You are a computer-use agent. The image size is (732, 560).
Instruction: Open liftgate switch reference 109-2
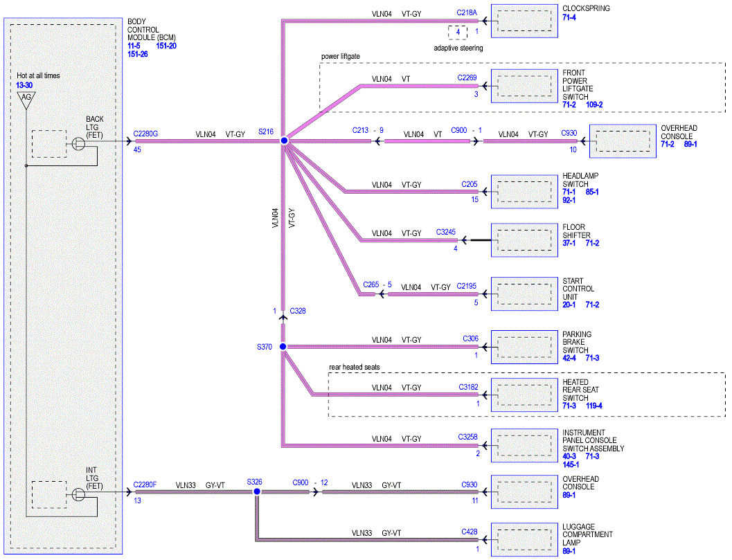click(594, 105)
